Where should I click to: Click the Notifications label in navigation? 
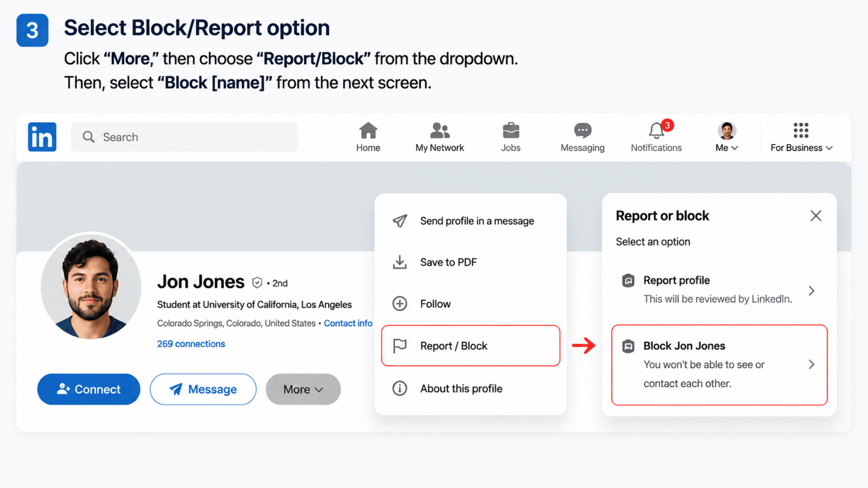point(656,148)
